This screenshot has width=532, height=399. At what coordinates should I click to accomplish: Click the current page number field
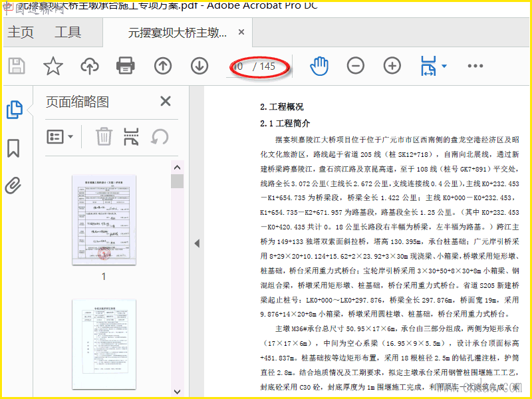click(239, 66)
